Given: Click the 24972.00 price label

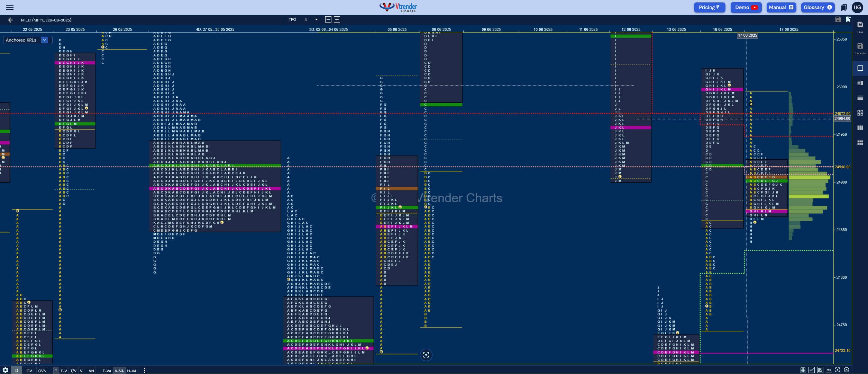Looking at the screenshot, I should coord(842,114).
